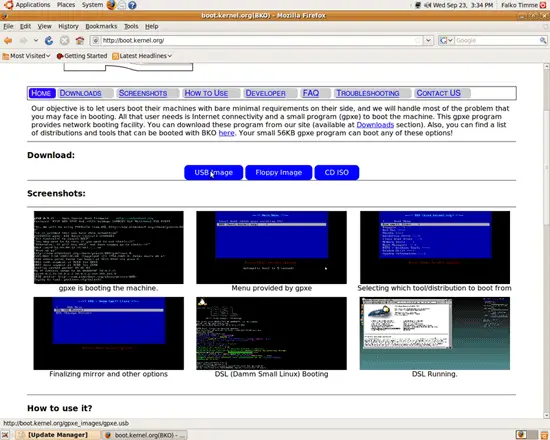Click the Show Desktop icon in bottom panel
550x440 pixels.
point(6,435)
